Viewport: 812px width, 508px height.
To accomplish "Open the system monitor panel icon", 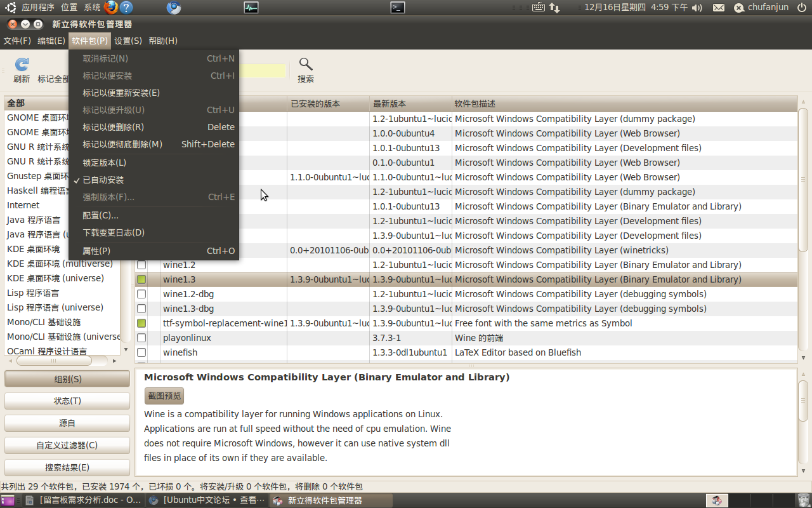I will click(x=251, y=8).
